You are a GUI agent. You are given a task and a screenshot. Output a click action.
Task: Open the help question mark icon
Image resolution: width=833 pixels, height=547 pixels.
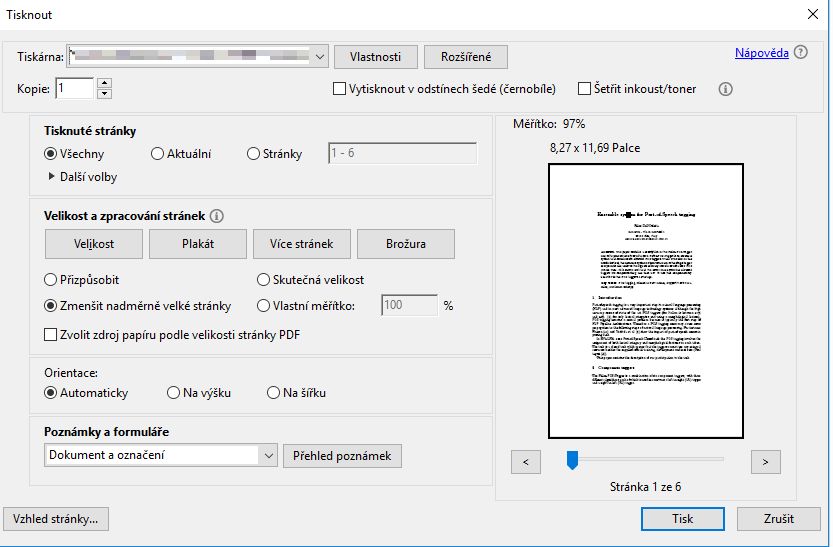pyautogui.click(x=801, y=52)
